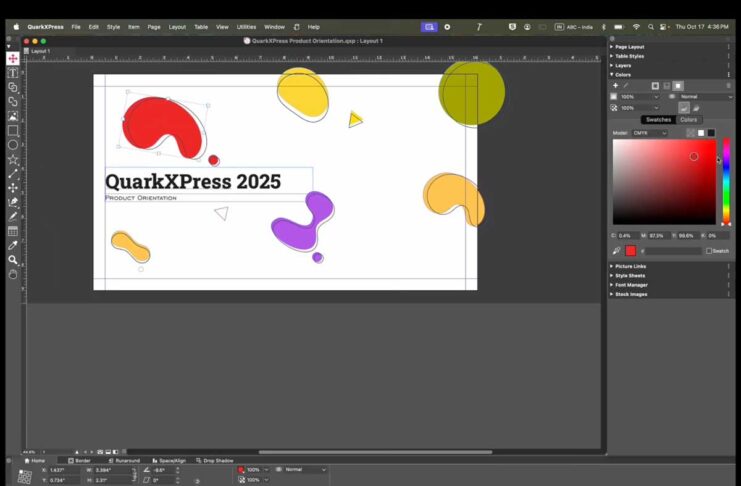Select the Starburst tool

[x=13, y=159]
